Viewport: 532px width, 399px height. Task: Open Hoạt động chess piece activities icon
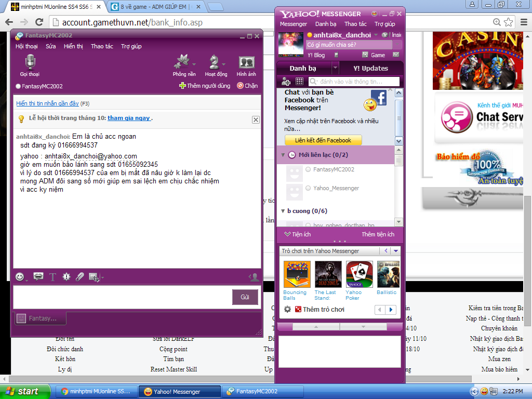pos(216,66)
